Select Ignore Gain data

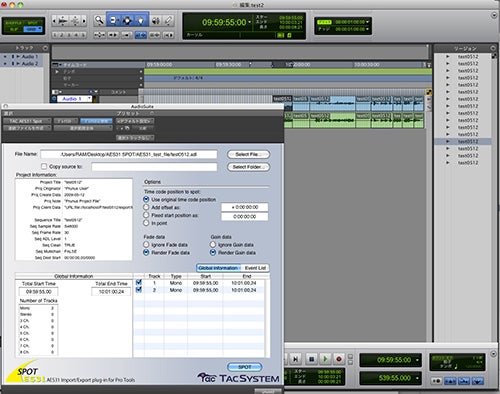click(x=213, y=245)
